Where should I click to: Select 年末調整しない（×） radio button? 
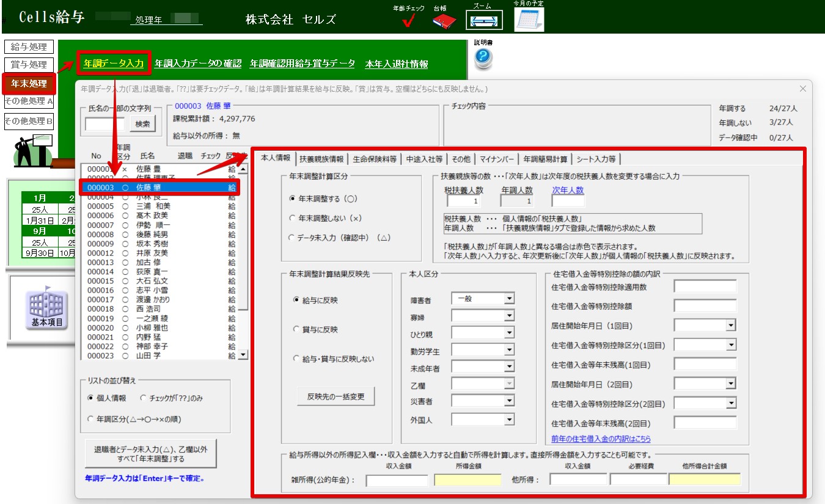293,217
